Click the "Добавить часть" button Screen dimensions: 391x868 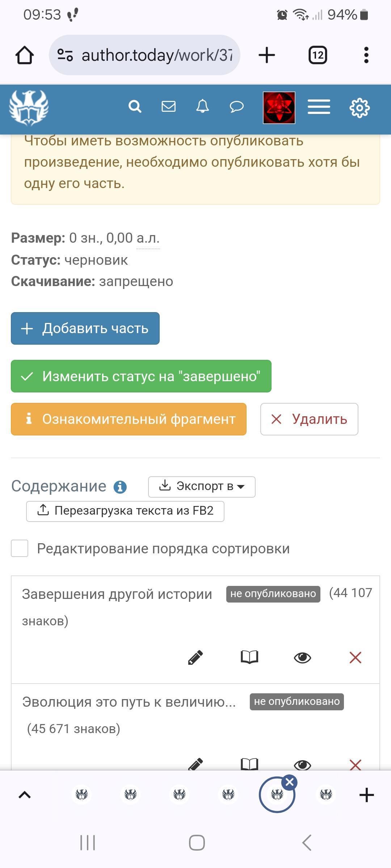85,328
